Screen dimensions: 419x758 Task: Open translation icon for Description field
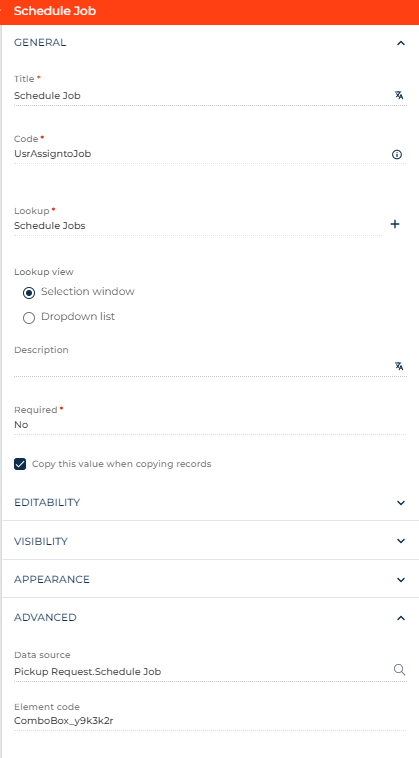click(x=399, y=366)
